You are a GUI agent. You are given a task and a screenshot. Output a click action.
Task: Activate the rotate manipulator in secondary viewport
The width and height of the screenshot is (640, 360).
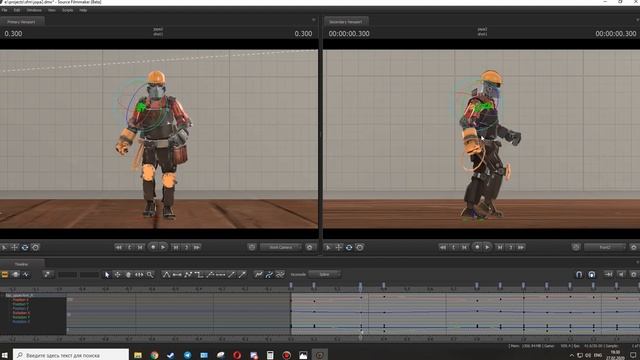[x=349, y=247]
